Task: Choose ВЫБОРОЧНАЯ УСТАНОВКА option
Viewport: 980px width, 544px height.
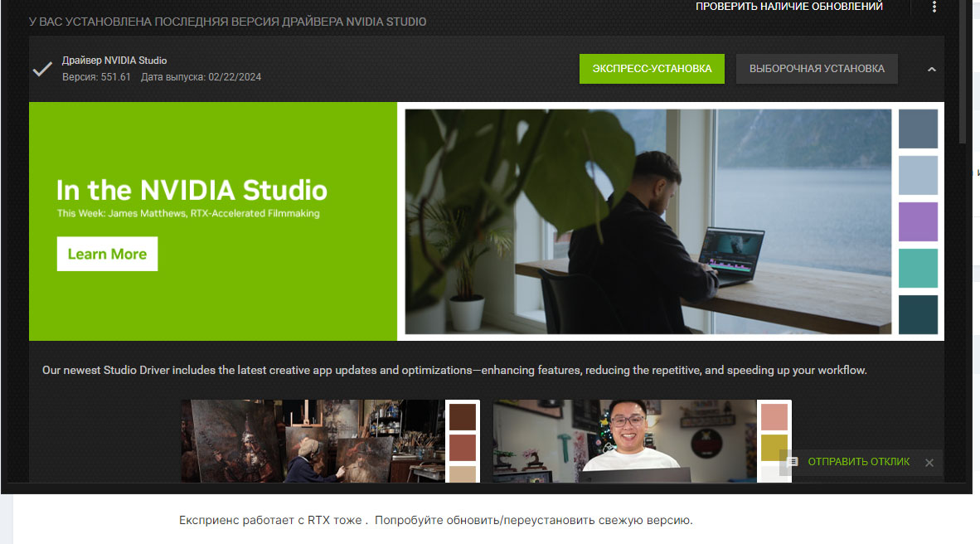Action: tap(817, 69)
